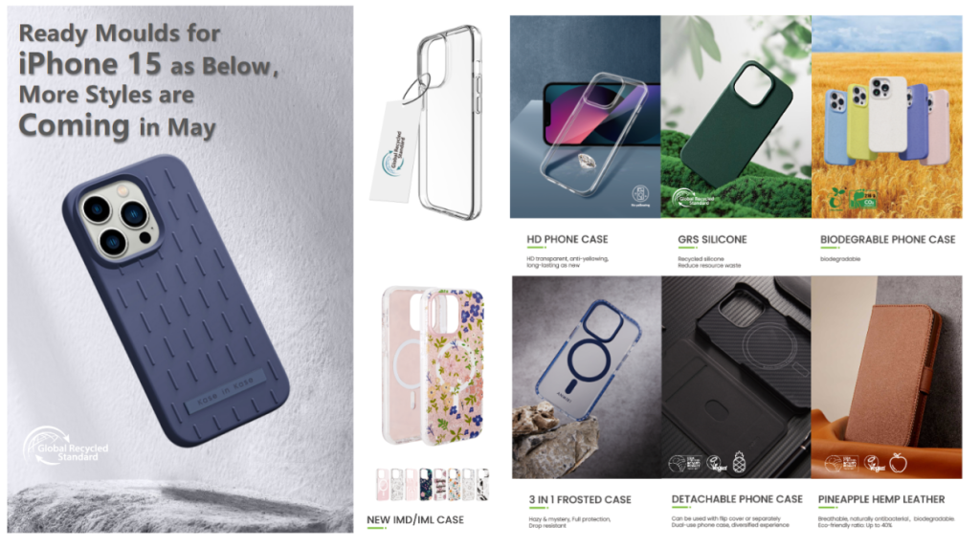Click the 3 IN 1 FROSTED CASE label
This screenshot has width=980, height=547.
tap(580, 499)
